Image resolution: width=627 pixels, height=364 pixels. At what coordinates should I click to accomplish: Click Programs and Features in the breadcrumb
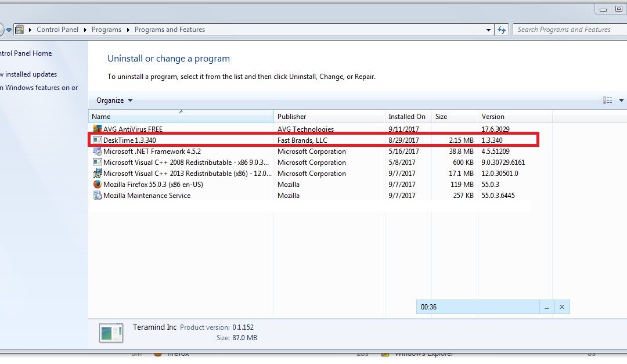tap(170, 30)
